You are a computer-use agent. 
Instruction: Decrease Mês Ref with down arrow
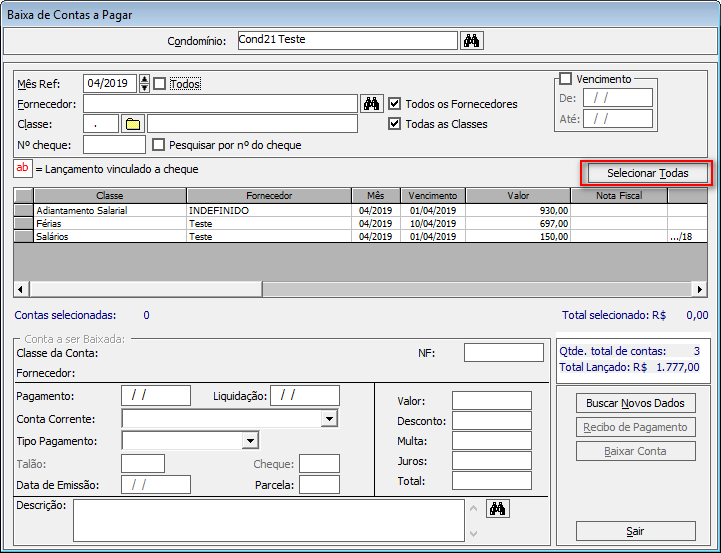pos(144,88)
